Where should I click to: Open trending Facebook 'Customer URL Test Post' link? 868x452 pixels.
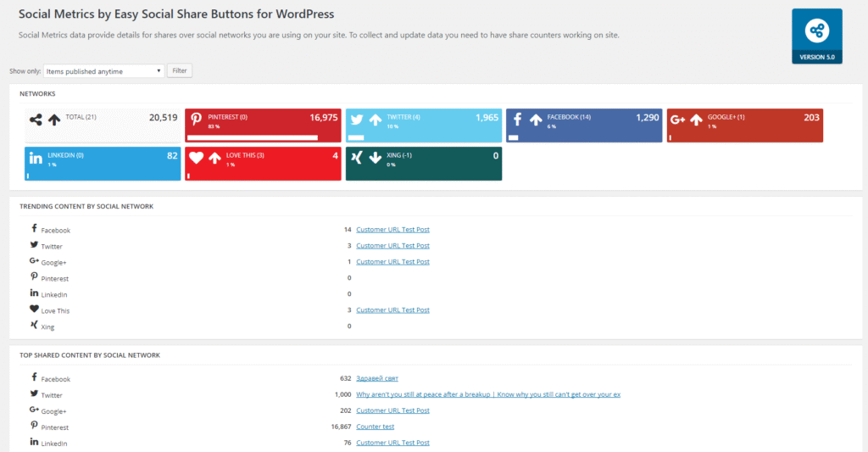coord(392,229)
